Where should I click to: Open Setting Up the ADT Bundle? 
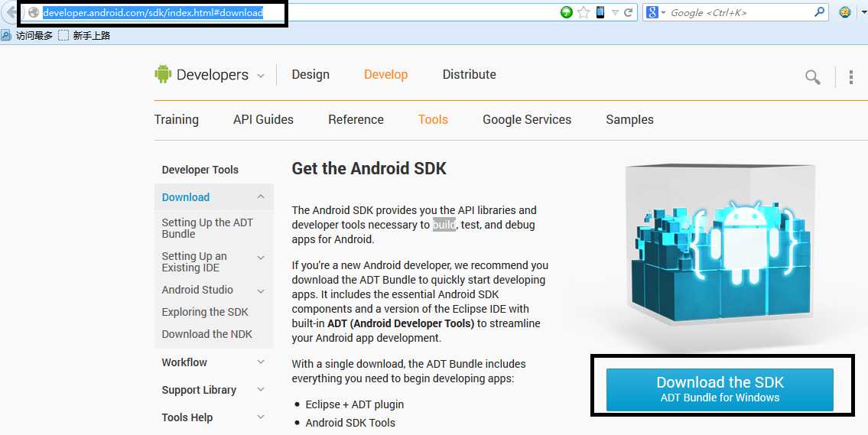click(x=207, y=228)
